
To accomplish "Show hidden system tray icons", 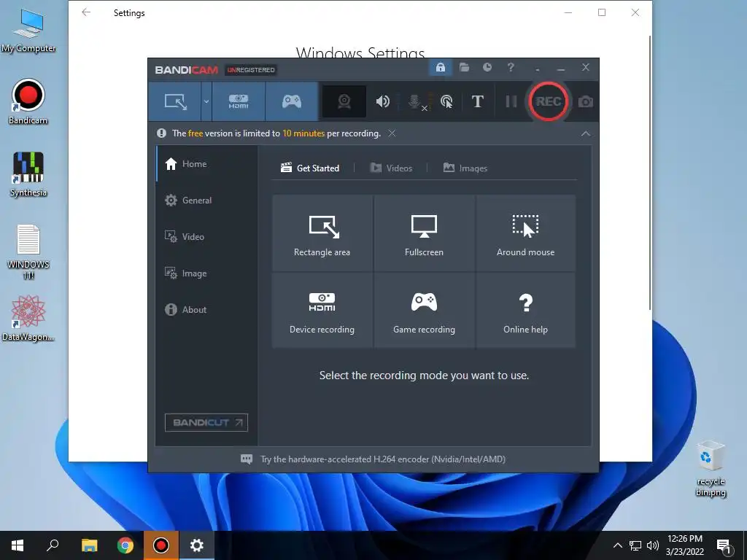I will point(617,545).
